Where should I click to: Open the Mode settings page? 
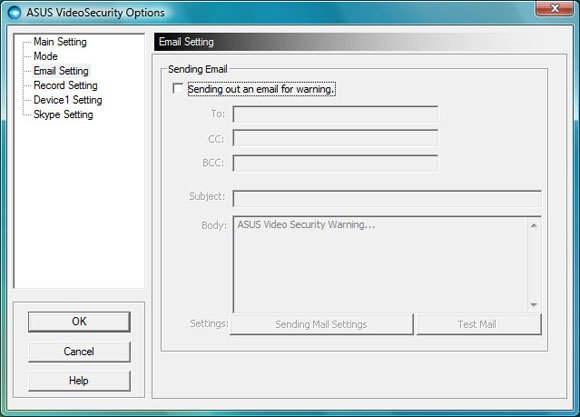pos(45,56)
